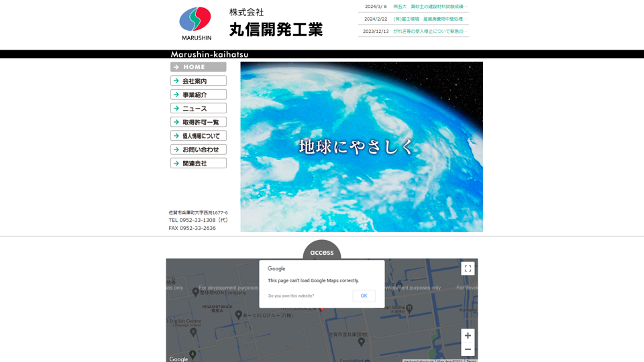The height and width of the screenshot is (362, 644).
Task: Open the 取得許可一覧 page
Action: [198, 122]
